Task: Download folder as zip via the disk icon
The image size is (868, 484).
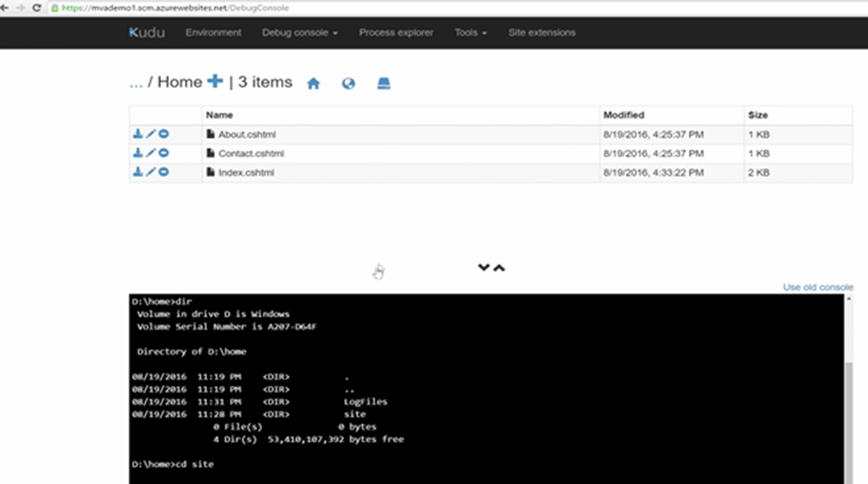Action: (383, 83)
